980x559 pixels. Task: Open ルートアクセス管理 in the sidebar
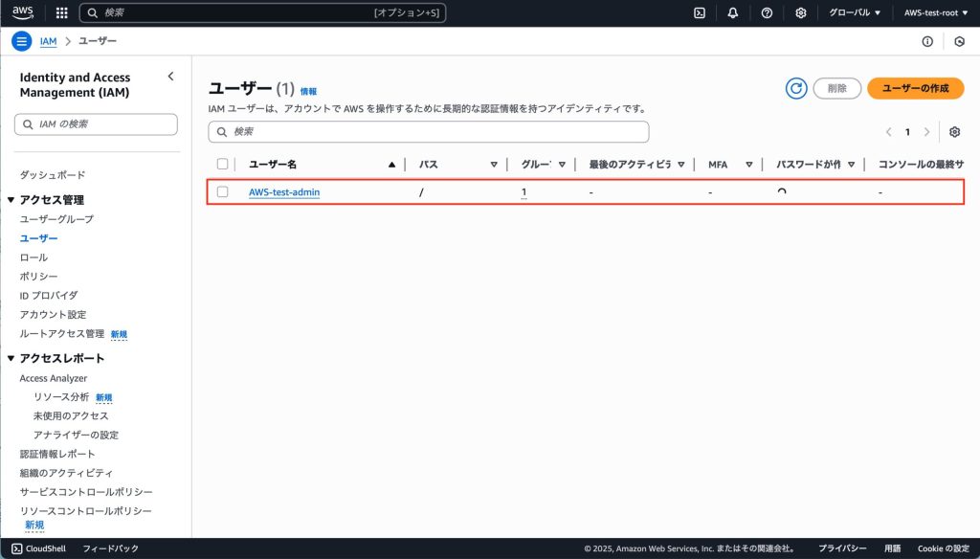pyautogui.click(x=62, y=333)
